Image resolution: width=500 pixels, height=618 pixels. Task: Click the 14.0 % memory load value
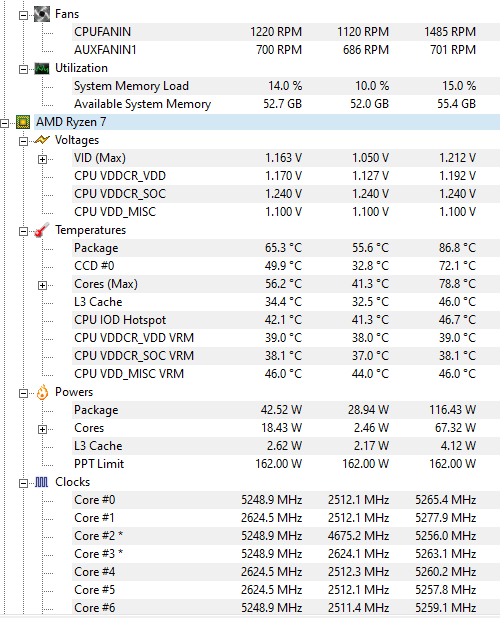285,86
